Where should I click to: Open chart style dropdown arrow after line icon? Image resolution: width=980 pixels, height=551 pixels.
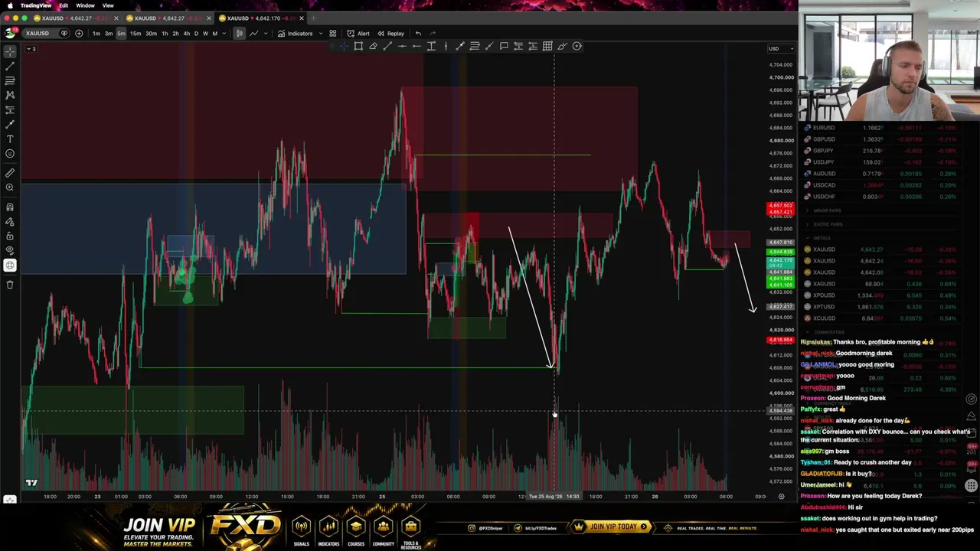pyautogui.click(x=265, y=34)
